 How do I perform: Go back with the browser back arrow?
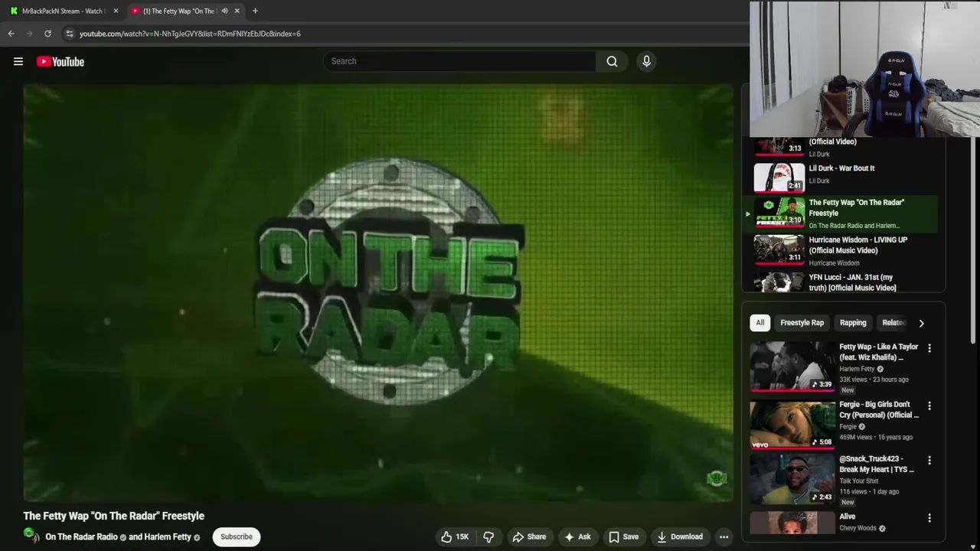11,34
